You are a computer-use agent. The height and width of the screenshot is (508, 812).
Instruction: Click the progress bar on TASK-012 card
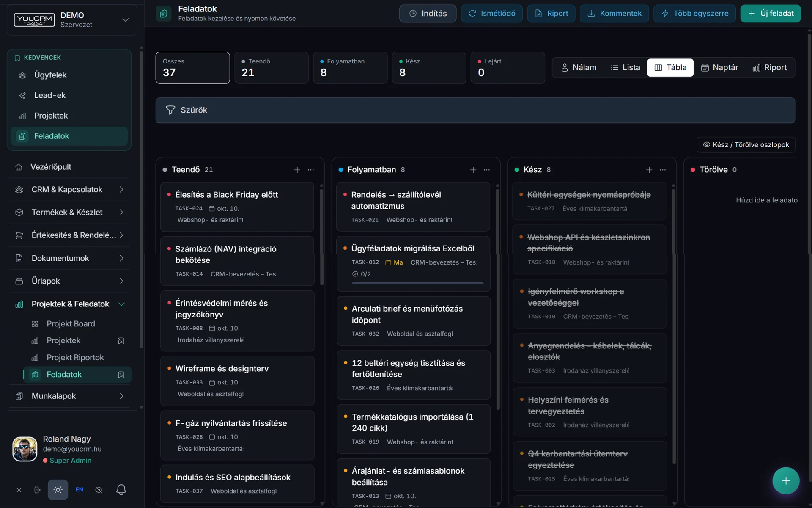[417, 283]
